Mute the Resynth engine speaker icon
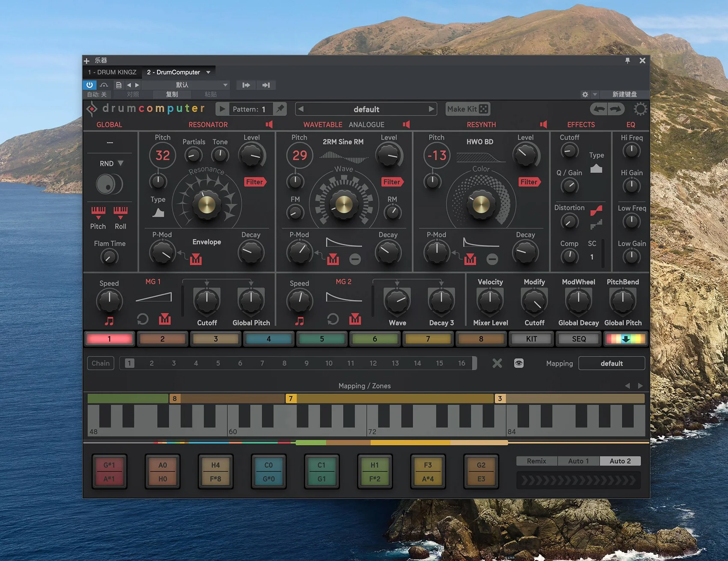The image size is (728, 561). (x=543, y=125)
